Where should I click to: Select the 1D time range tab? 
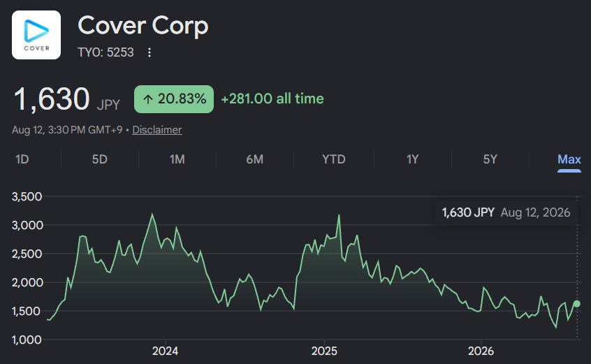coord(22,159)
